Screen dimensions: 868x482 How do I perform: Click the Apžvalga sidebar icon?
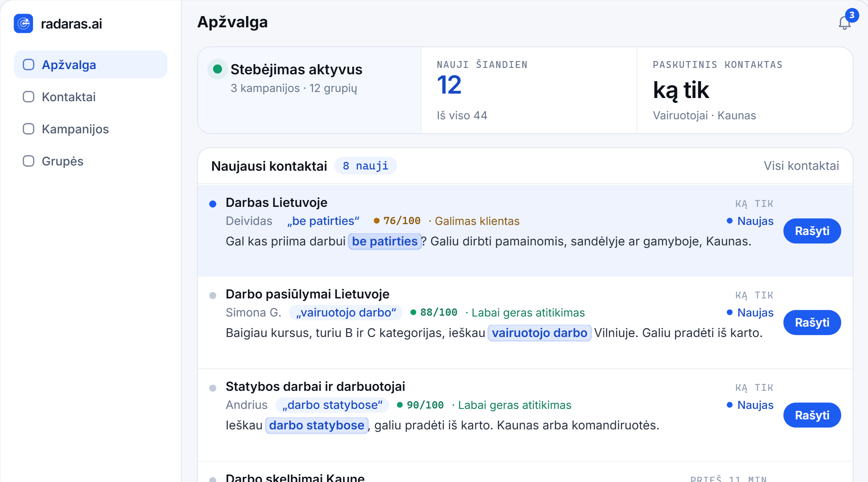[29, 65]
